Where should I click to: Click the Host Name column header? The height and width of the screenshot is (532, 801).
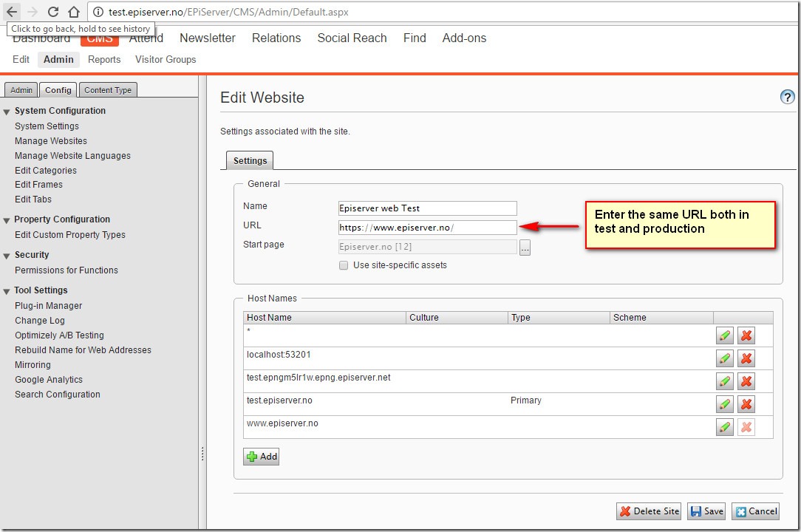(x=324, y=318)
